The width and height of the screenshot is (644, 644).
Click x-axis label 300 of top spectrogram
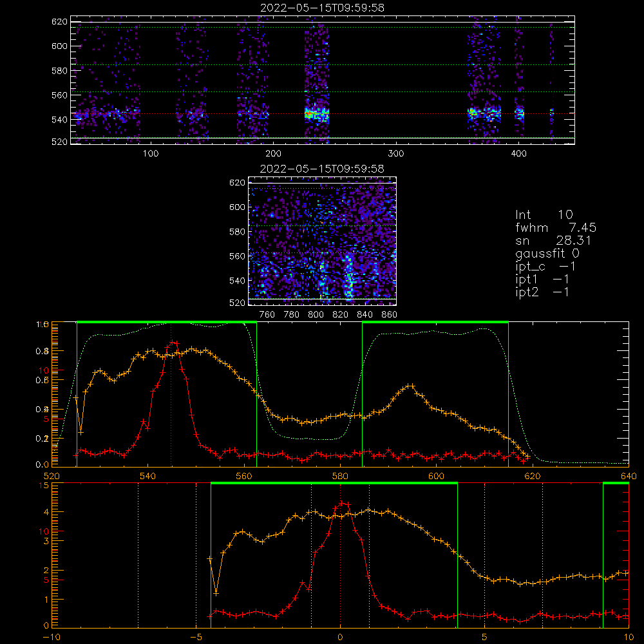pyautogui.click(x=396, y=154)
